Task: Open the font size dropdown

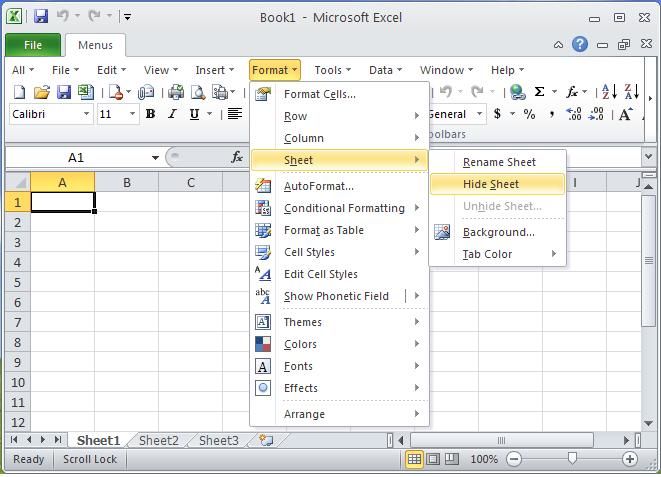Action: pos(132,114)
